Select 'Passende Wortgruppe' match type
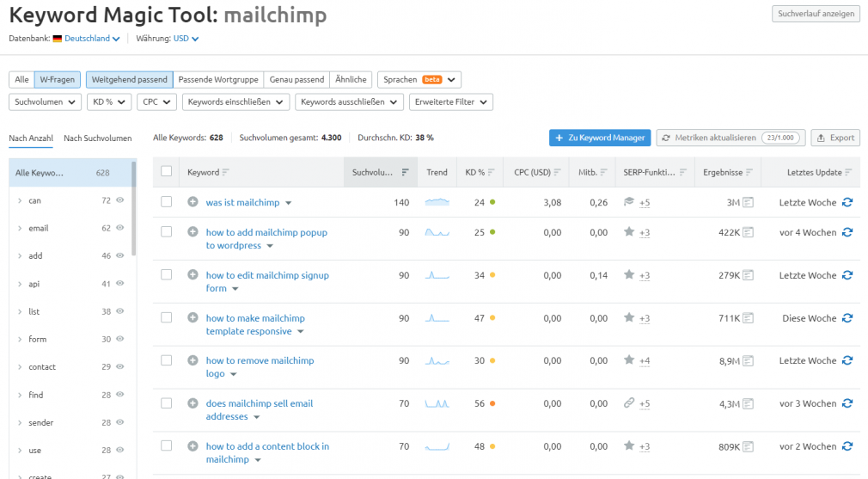This screenshot has width=868, height=479. pos(218,80)
